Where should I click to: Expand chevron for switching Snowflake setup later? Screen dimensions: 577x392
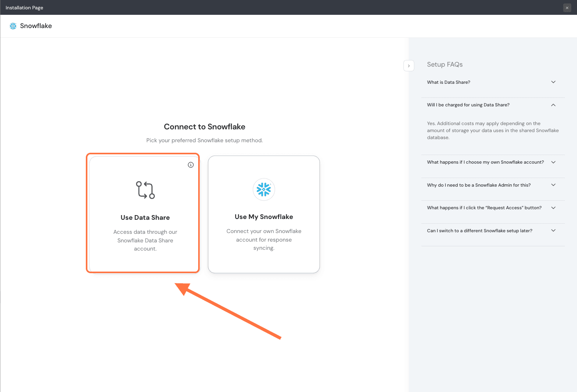[x=553, y=231]
